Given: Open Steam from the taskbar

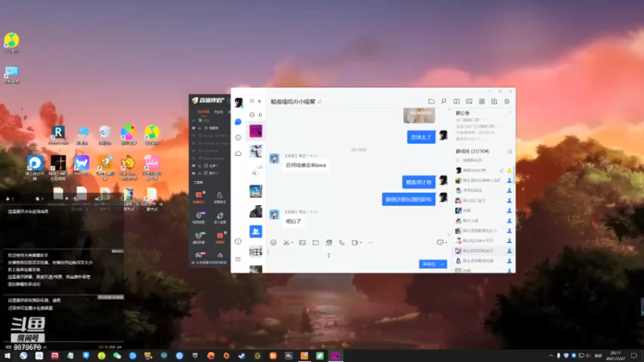Looking at the screenshot, I should pyautogui.click(x=242, y=356).
